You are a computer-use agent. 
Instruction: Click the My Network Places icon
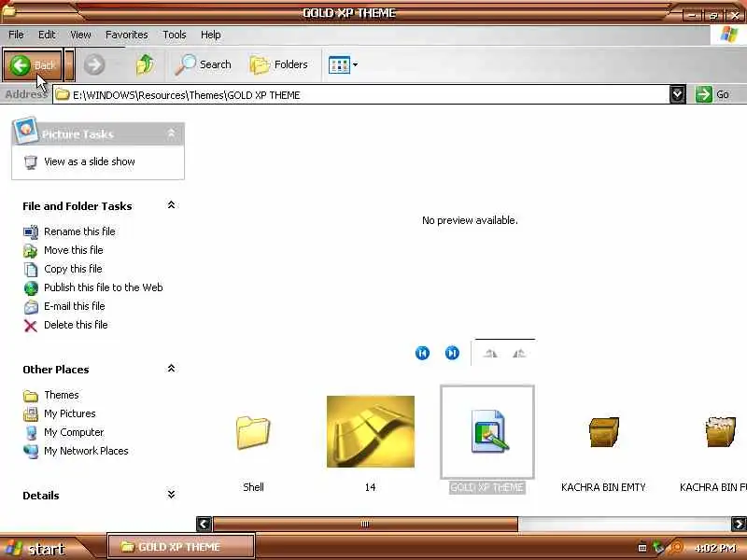click(x=31, y=452)
